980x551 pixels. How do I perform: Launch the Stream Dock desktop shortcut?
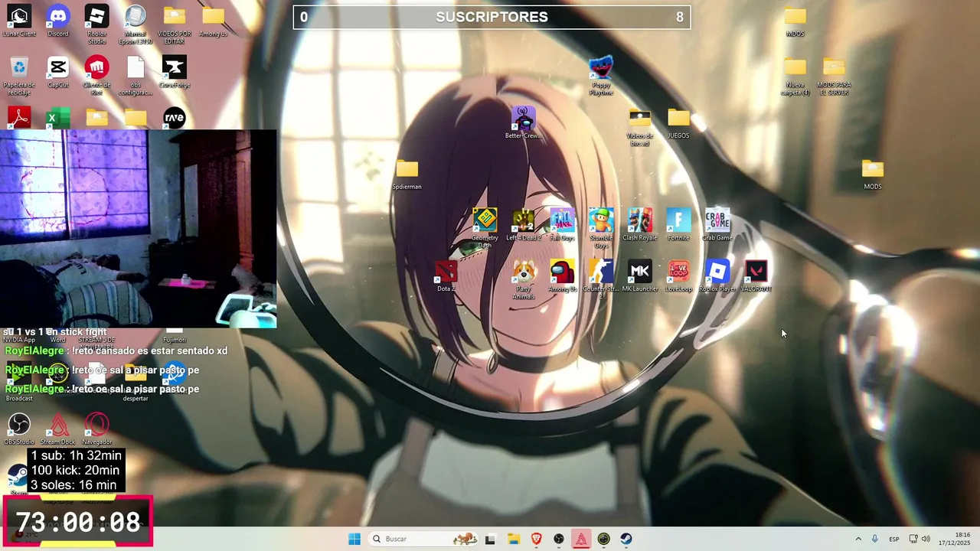pos(58,429)
